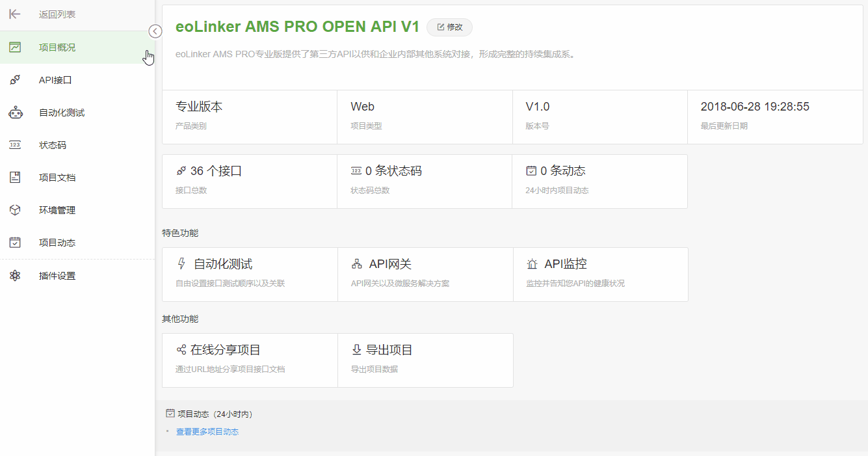Click the 自由设置接口测试顺序以及关联 description
Viewport: 868px width, 456px height.
(x=230, y=284)
